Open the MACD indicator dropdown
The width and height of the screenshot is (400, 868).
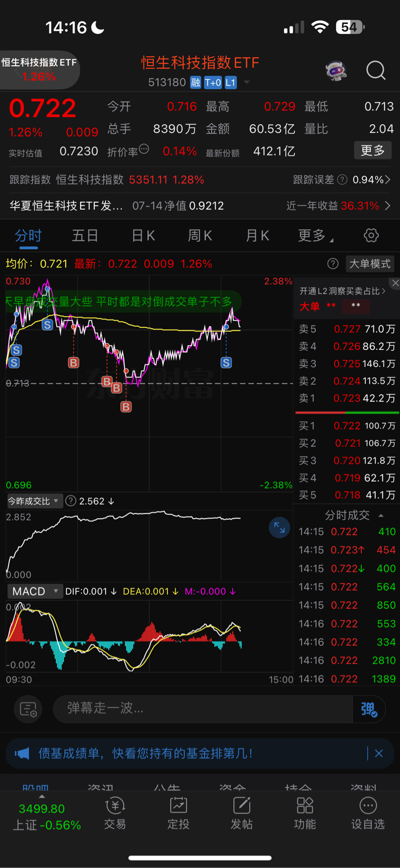[x=34, y=591]
